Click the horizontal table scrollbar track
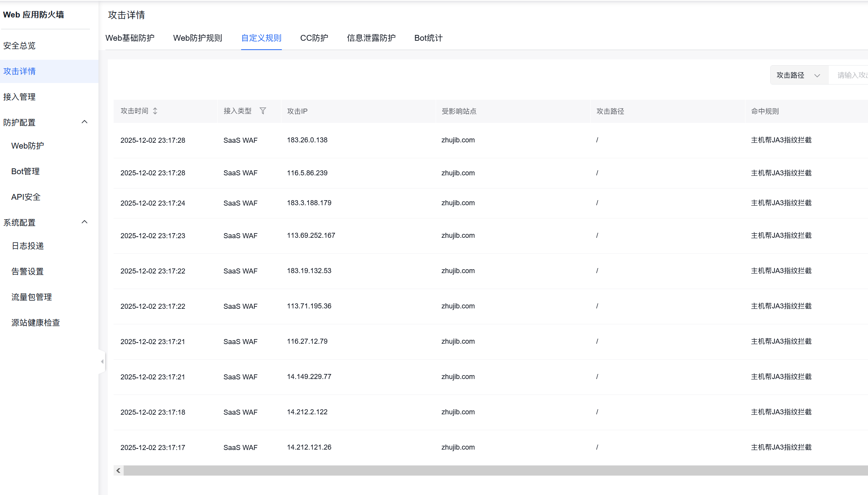 (x=492, y=471)
